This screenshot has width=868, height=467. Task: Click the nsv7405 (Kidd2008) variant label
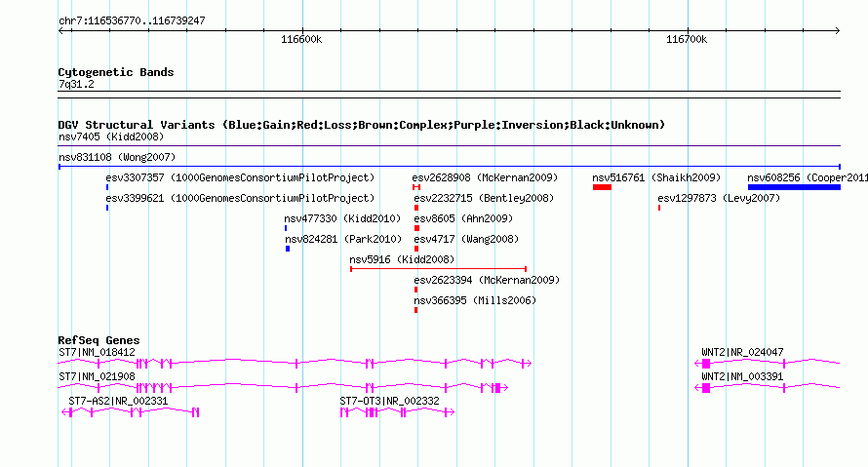pyautogui.click(x=111, y=136)
